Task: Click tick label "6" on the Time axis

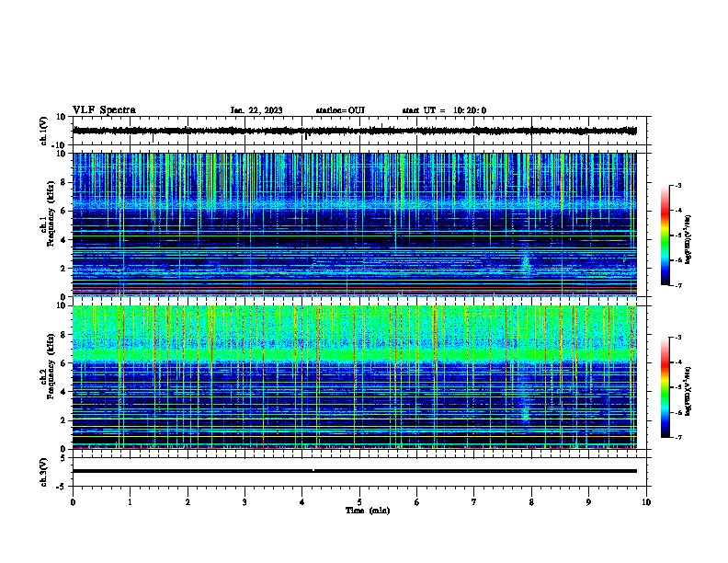Action: [x=417, y=502]
